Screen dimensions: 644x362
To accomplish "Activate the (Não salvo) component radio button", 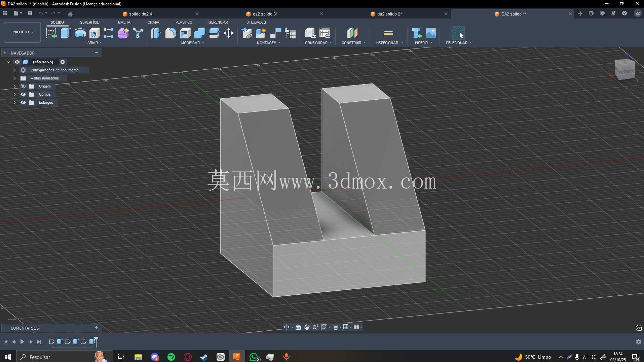I will pyautogui.click(x=63, y=62).
